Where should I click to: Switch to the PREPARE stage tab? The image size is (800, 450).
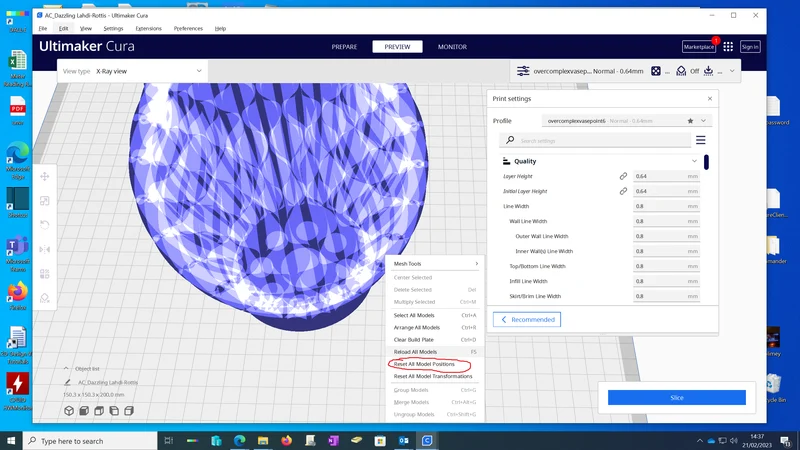click(x=344, y=47)
